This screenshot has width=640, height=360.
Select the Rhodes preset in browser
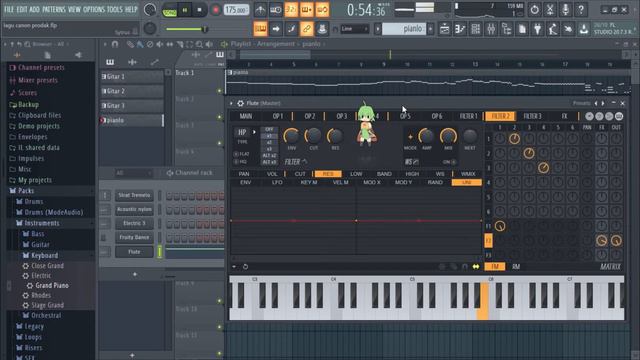pos(41,296)
